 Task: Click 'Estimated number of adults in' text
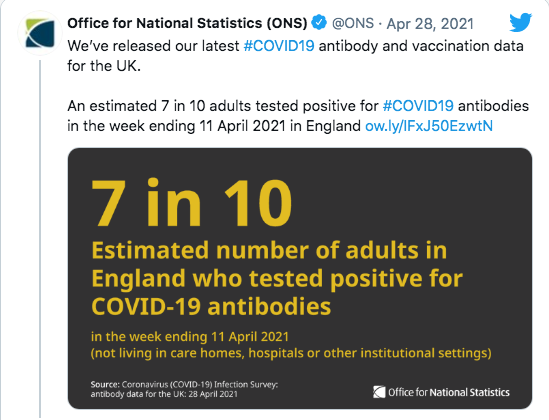(269, 250)
